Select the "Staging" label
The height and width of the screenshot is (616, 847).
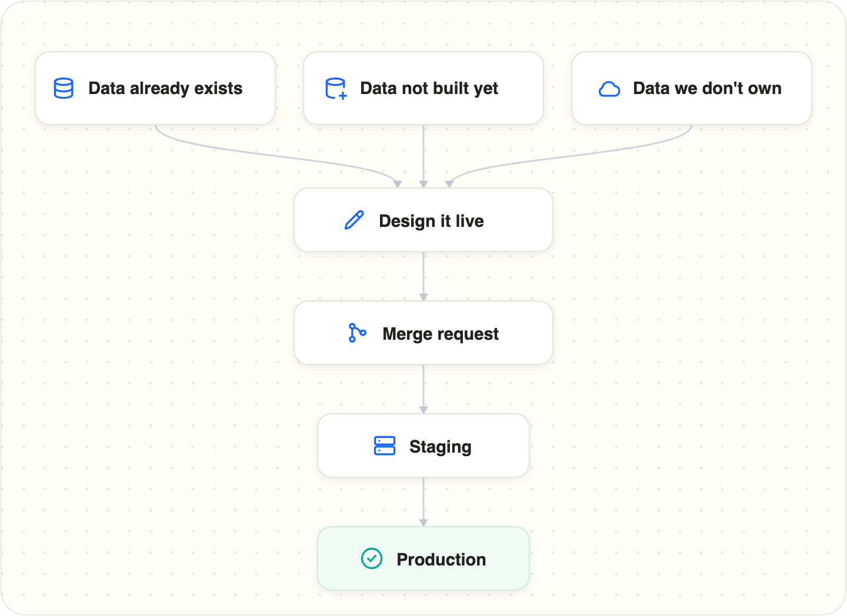(440, 447)
